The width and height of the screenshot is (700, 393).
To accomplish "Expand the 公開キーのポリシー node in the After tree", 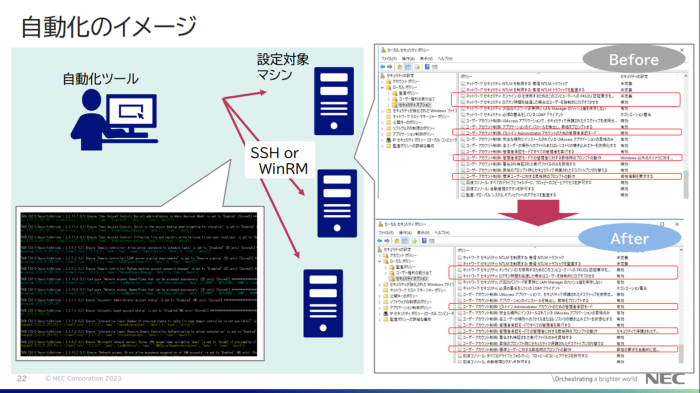I will (x=380, y=296).
